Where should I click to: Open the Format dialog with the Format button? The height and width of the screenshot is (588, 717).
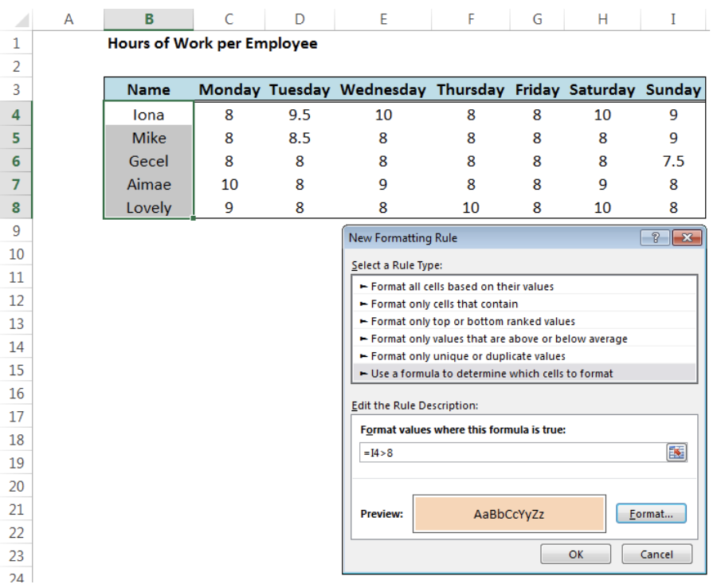point(651,513)
